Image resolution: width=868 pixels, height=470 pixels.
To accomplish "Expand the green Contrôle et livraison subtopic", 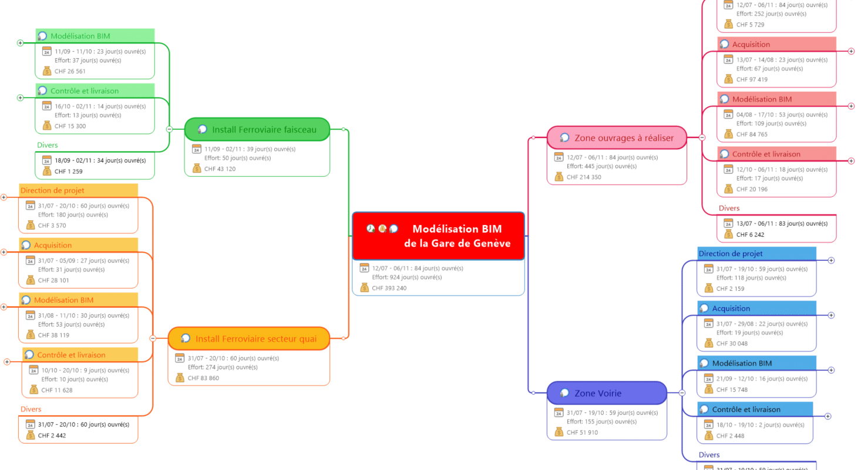I will pos(20,98).
